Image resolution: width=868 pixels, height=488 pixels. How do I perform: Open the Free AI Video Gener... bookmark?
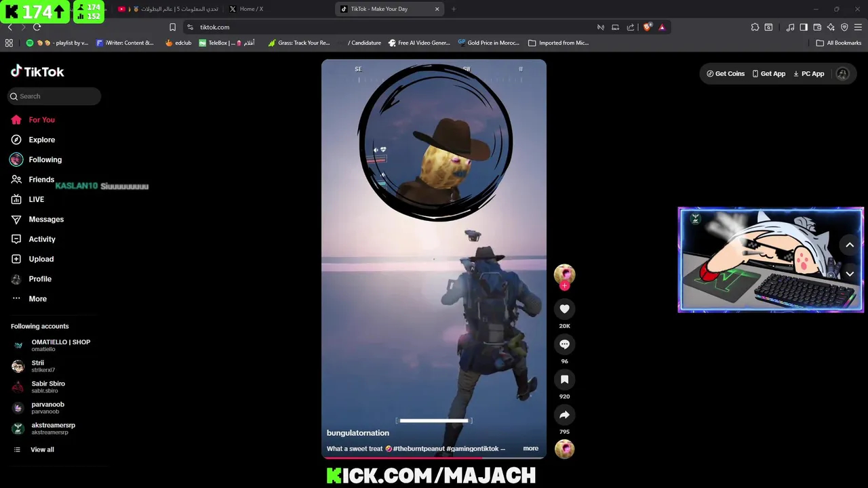pyautogui.click(x=418, y=43)
